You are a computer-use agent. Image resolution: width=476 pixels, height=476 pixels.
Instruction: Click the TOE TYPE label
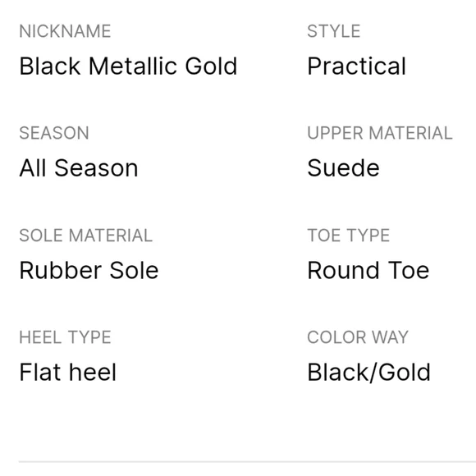pos(348,236)
